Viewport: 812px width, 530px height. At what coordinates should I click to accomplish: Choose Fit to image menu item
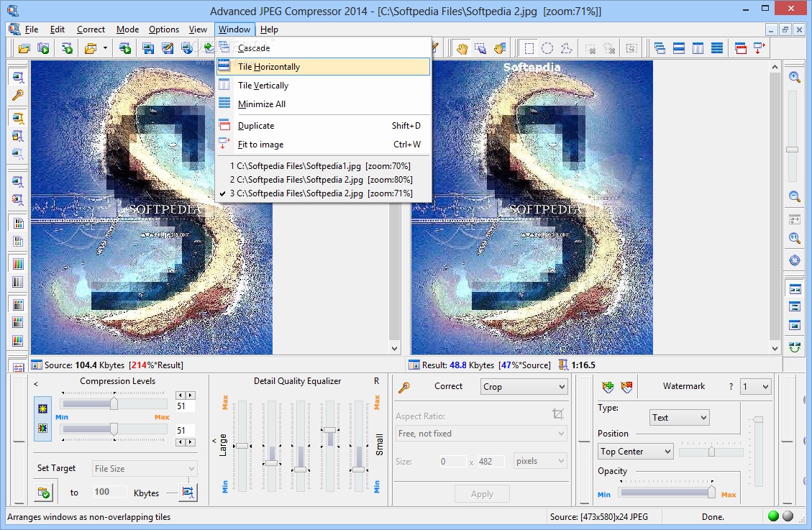tap(323, 145)
